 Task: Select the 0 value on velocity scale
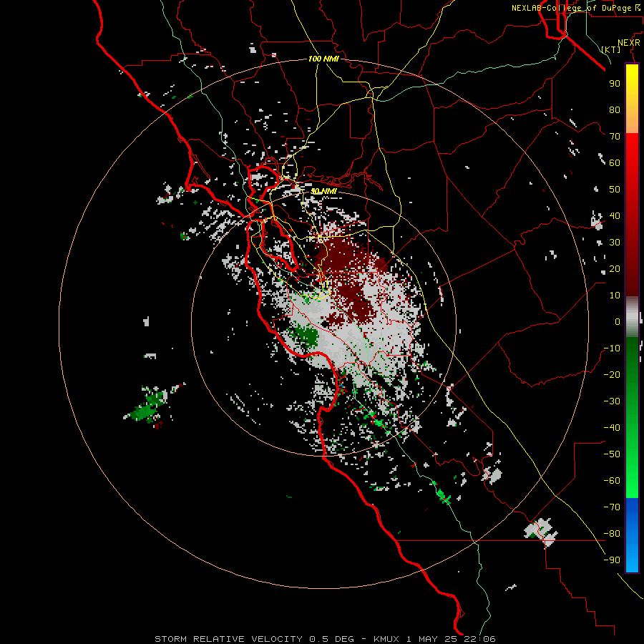point(618,321)
